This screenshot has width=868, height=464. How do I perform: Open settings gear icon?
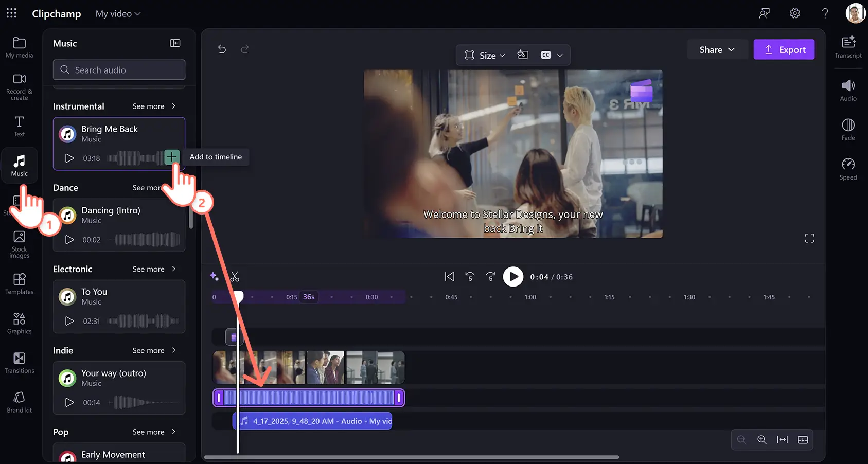795,13
